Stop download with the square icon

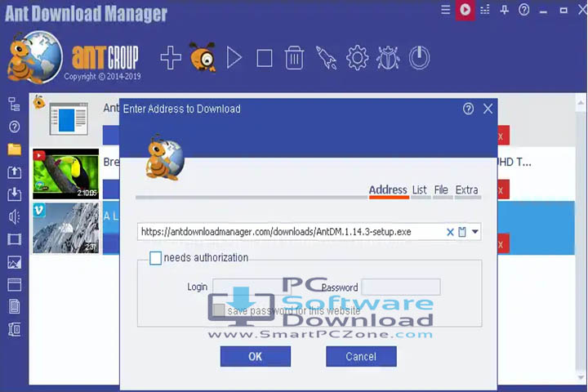[265, 59]
